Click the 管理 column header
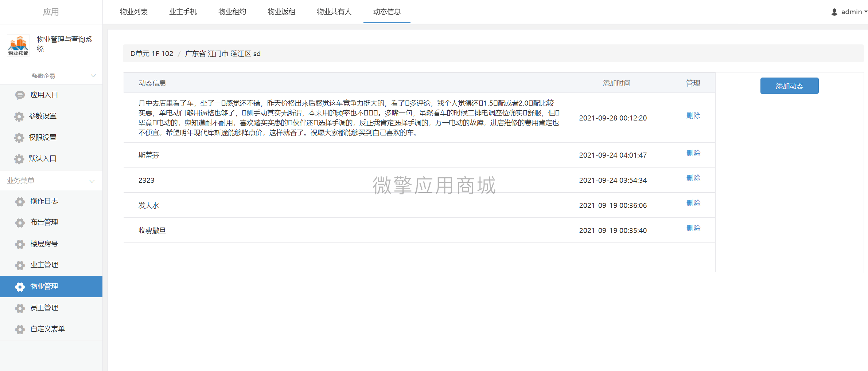 (x=693, y=83)
